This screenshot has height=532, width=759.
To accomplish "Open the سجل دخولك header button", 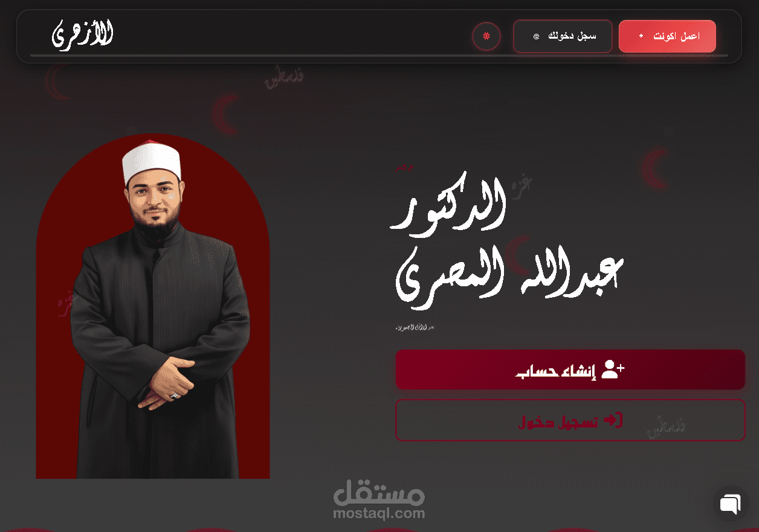I will click(563, 36).
